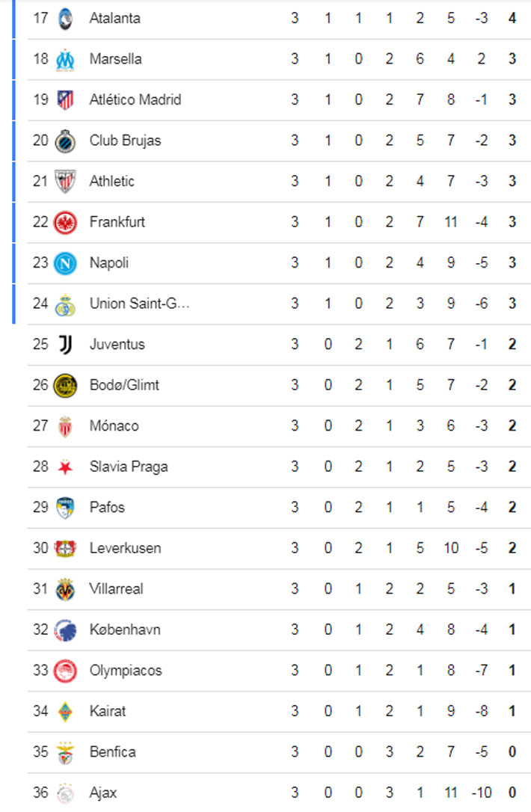Open the Mónaco team link
This screenshot has width=531, height=812.
pyautogui.click(x=114, y=426)
